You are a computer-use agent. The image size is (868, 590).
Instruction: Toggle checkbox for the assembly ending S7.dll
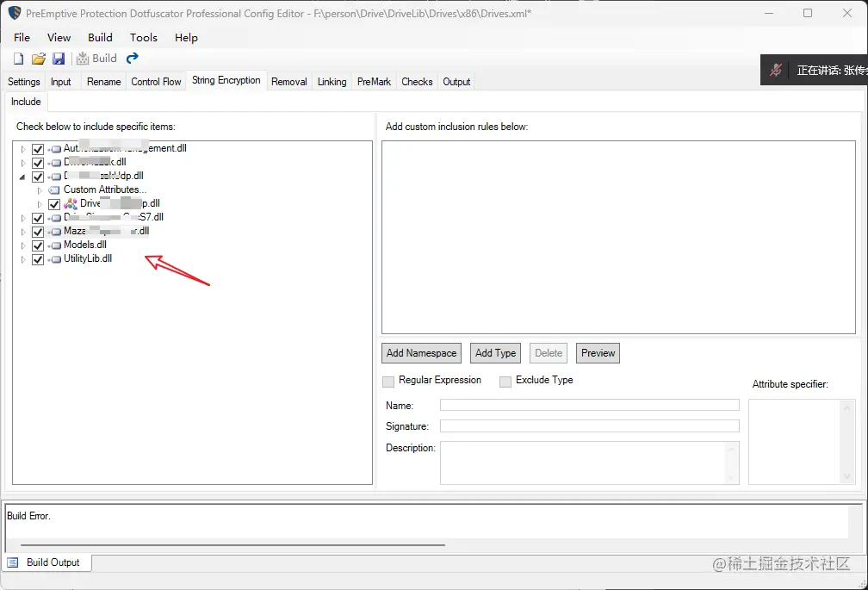click(38, 218)
